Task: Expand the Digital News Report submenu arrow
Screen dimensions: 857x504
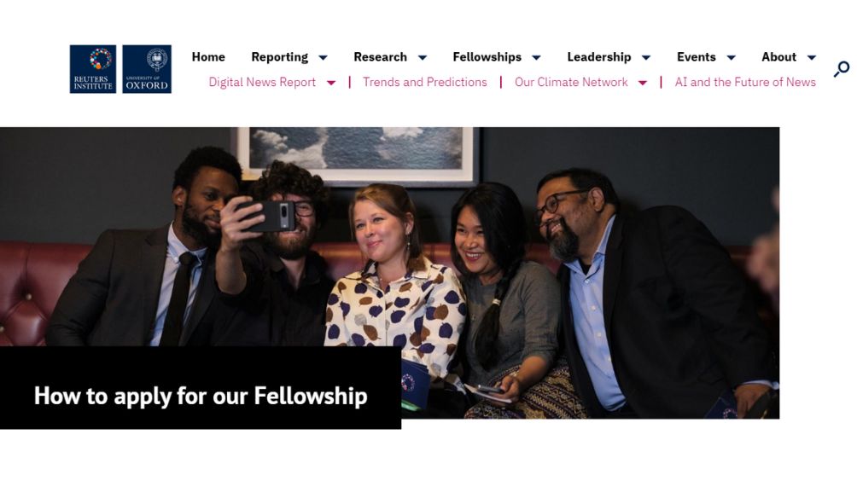Action: (331, 83)
